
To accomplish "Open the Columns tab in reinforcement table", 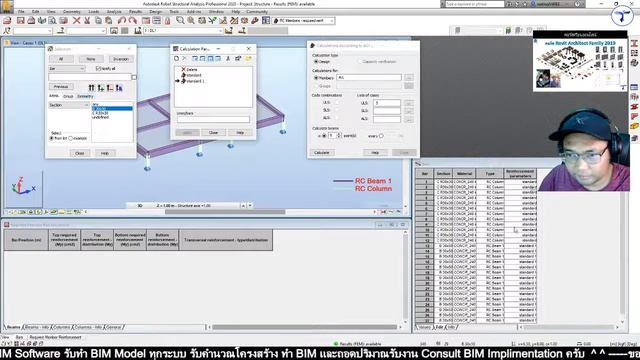I will pyautogui.click(x=61, y=327).
